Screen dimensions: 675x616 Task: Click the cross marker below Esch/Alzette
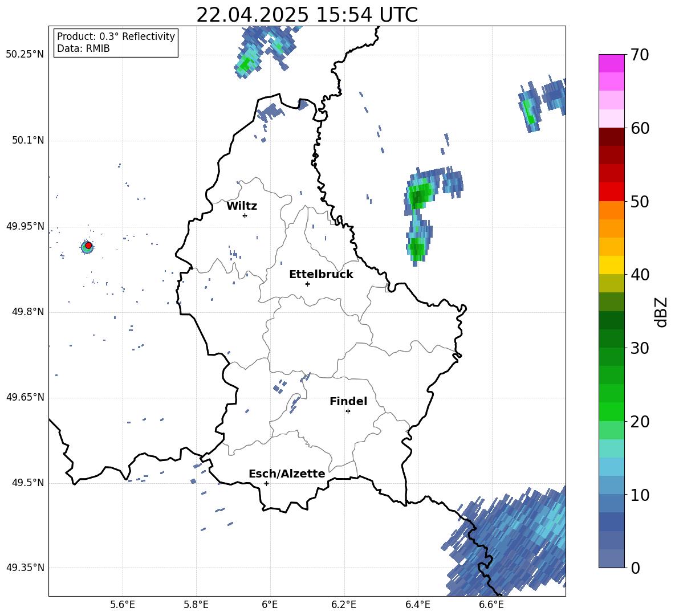tap(266, 483)
